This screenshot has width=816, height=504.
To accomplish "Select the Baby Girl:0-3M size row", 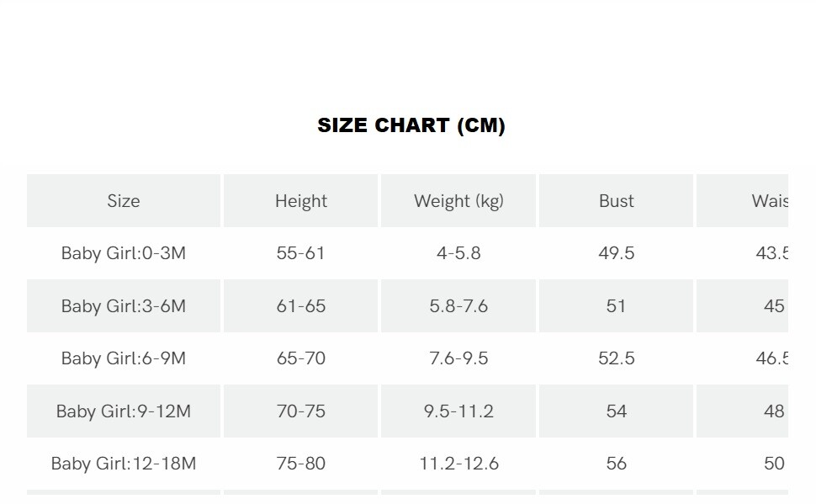I will coord(124,253).
